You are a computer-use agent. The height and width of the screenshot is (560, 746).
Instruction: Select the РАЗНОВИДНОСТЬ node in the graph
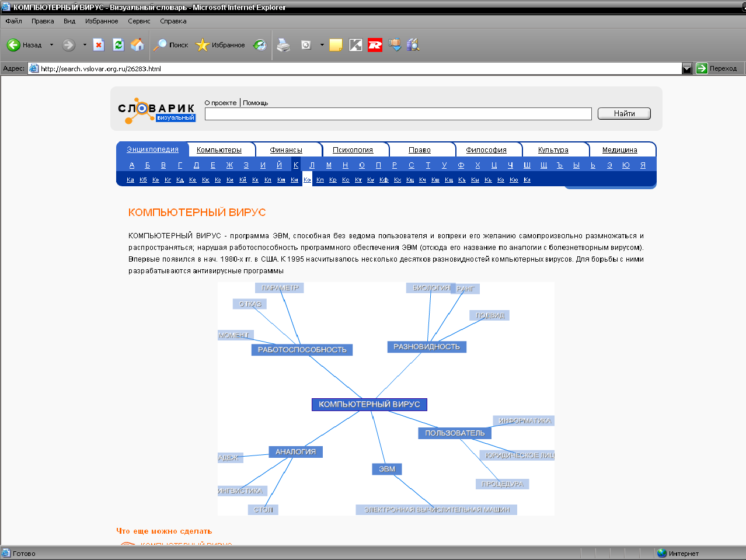coord(427,347)
